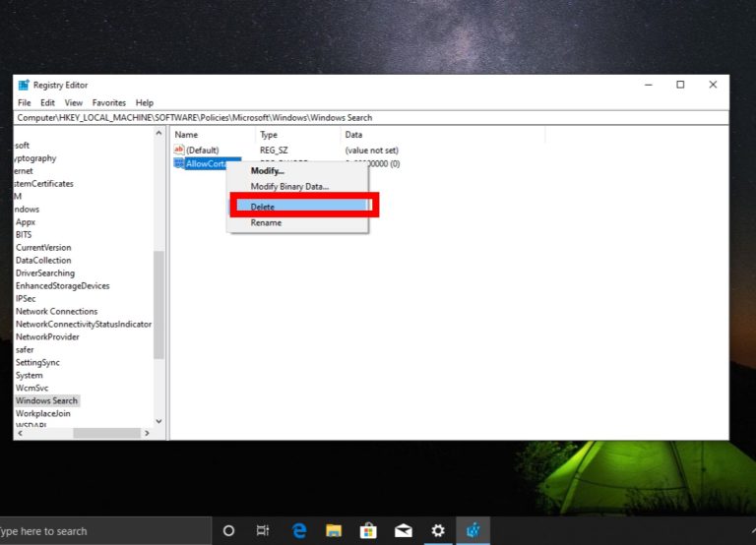Select the BITS key in tree
756x545 pixels.
click(x=24, y=235)
